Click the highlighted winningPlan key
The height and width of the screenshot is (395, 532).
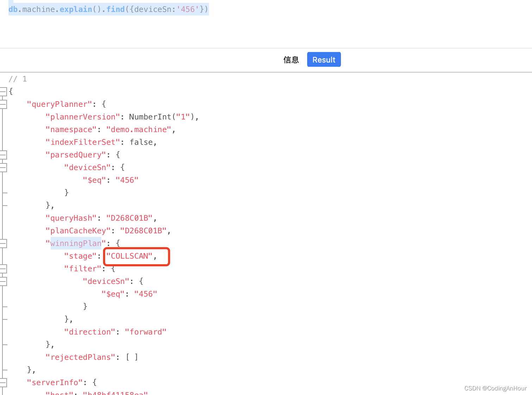point(76,243)
